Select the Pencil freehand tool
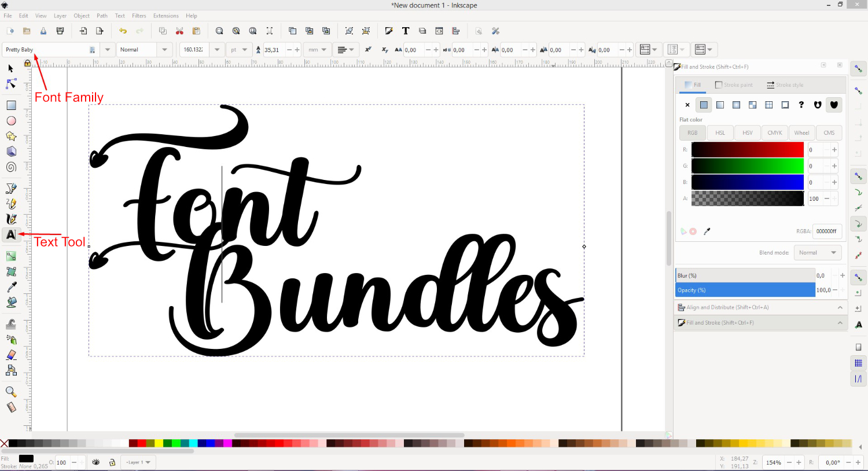The width and height of the screenshot is (868, 471). (11, 204)
